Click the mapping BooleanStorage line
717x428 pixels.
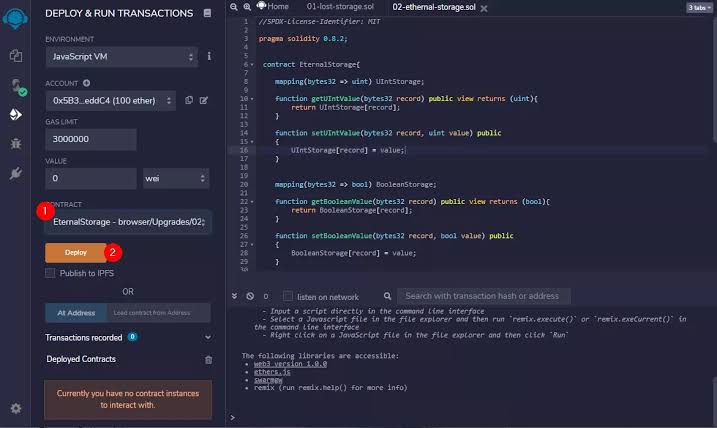(x=355, y=185)
